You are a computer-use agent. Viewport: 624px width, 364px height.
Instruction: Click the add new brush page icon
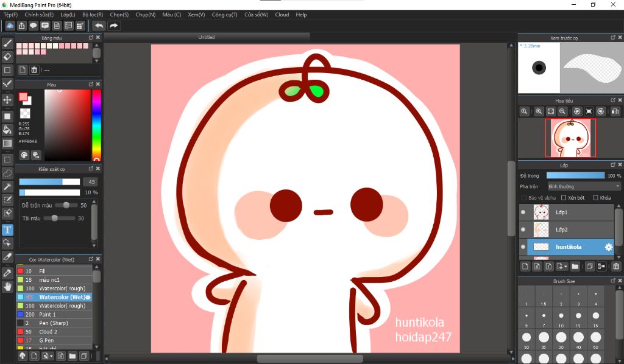pyautogui.click(x=34, y=356)
